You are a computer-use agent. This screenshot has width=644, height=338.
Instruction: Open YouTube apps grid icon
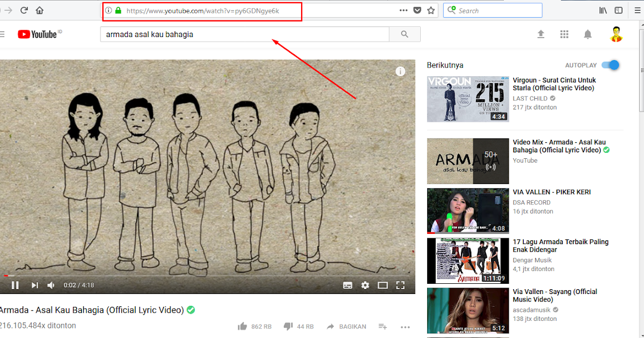[564, 34]
